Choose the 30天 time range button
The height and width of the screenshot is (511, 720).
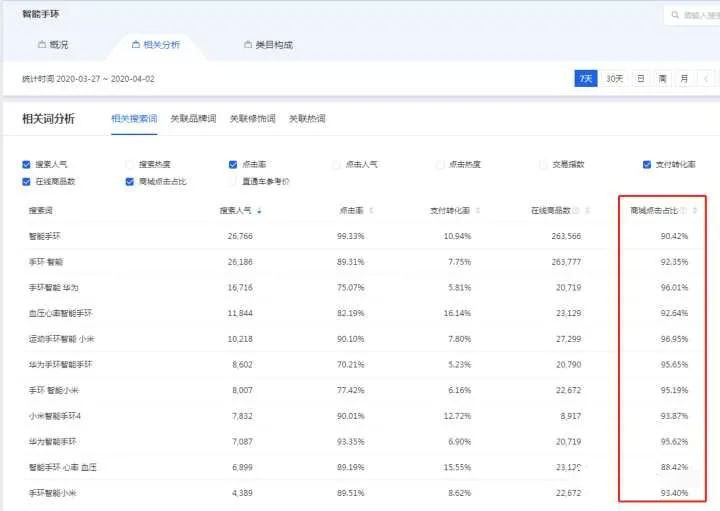tap(614, 79)
